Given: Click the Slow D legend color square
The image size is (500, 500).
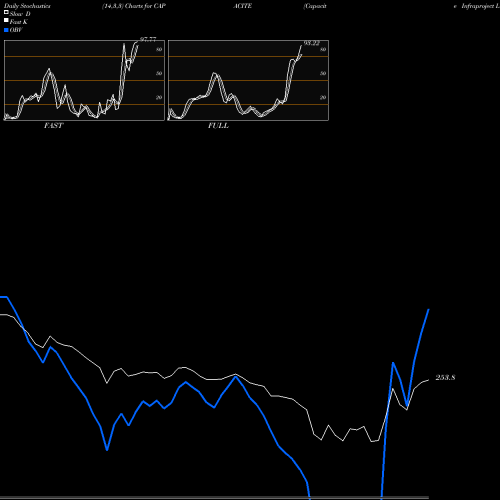Looking at the screenshot, I should 6,12.
